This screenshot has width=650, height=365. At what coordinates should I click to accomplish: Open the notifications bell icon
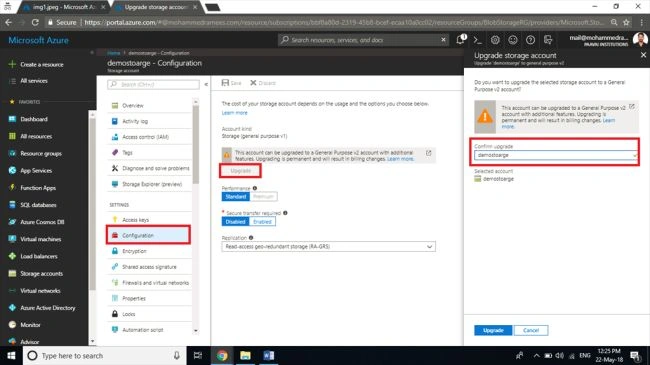[461, 39]
